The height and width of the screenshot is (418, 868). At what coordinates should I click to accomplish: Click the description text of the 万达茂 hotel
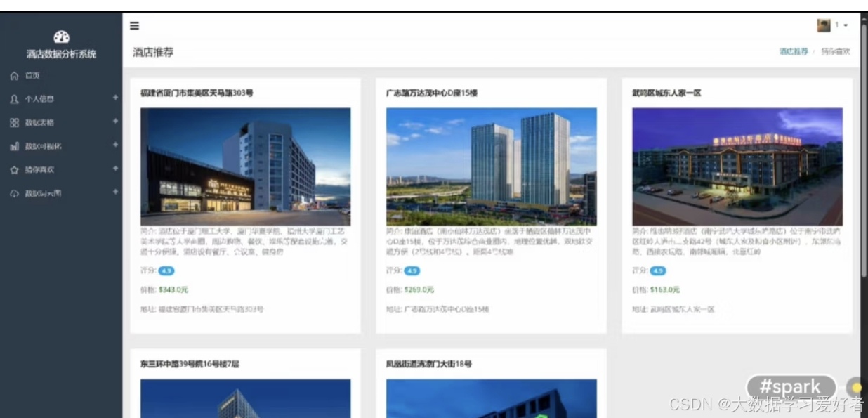[x=490, y=241]
